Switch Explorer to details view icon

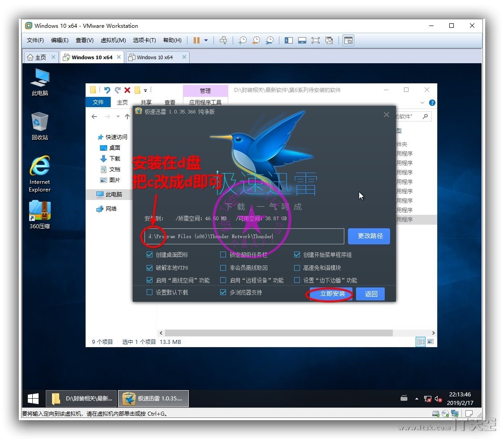pos(421,342)
